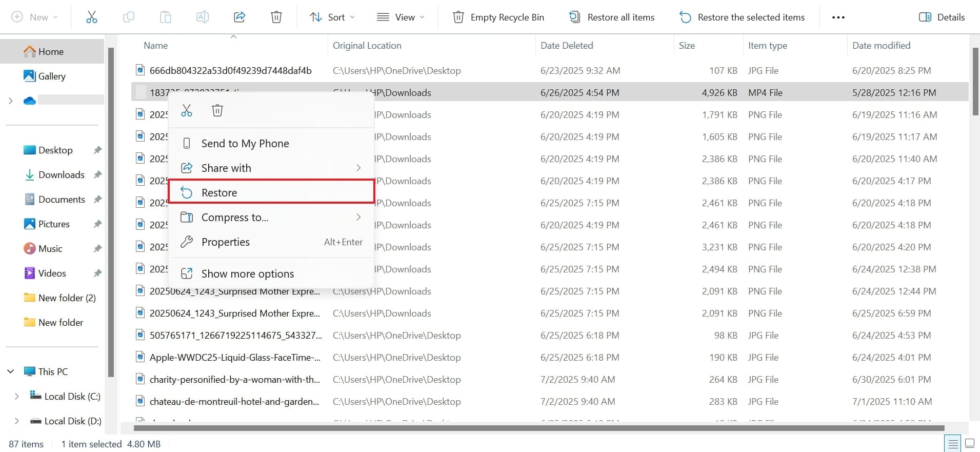The height and width of the screenshot is (452, 980).
Task: Choose Properties from context menu
Action: (x=271, y=242)
